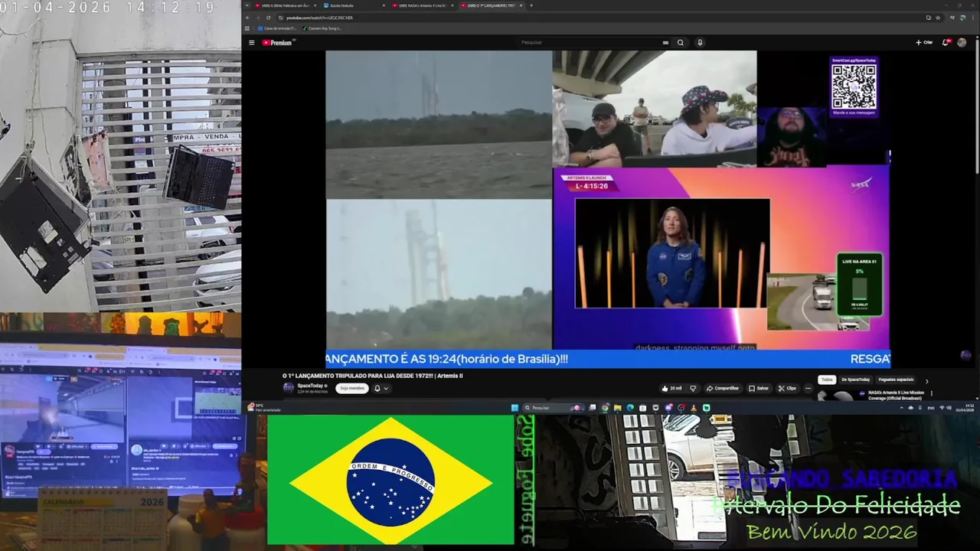Open the SpaceToday channel name link
This screenshot has width=980, height=551.
(x=310, y=386)
